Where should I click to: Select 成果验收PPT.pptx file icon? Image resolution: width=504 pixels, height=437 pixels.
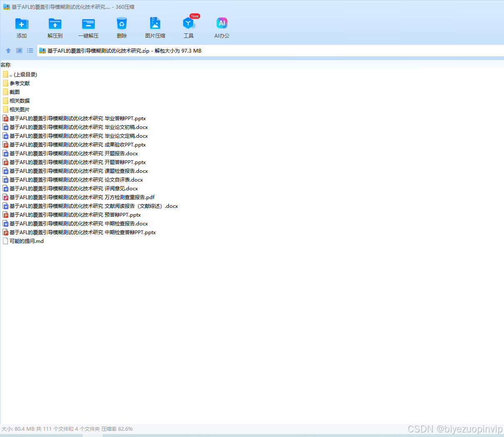(x=5, y=145)
